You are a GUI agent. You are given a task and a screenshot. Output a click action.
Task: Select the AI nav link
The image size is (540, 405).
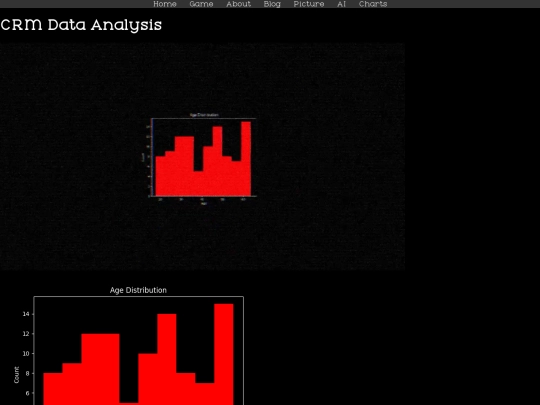(341, 4)
